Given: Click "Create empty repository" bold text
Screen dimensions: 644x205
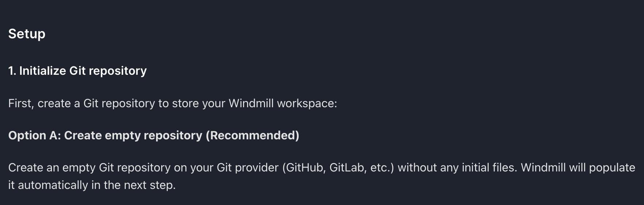Looking at the screenshot, I should click(133, 136).
